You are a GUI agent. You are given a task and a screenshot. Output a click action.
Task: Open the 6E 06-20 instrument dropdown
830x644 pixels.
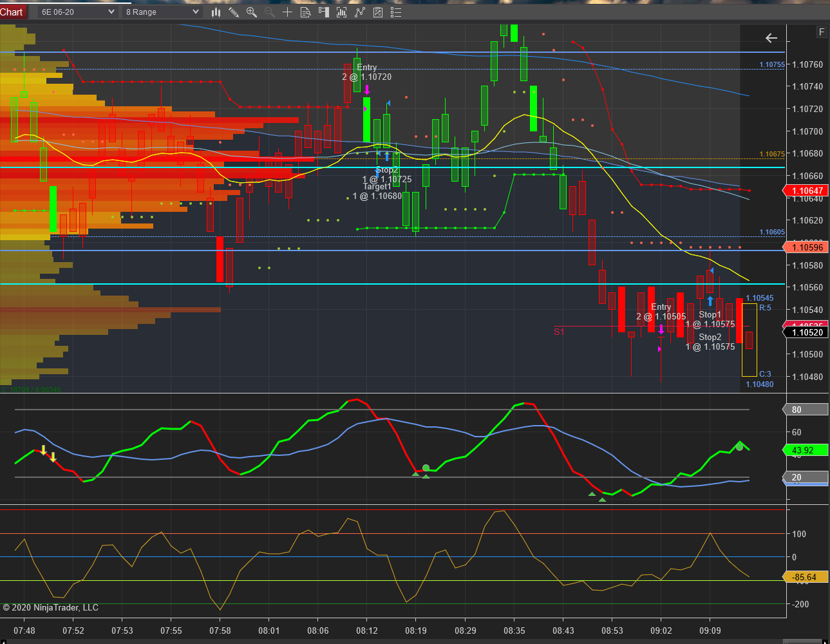[77, 12]
